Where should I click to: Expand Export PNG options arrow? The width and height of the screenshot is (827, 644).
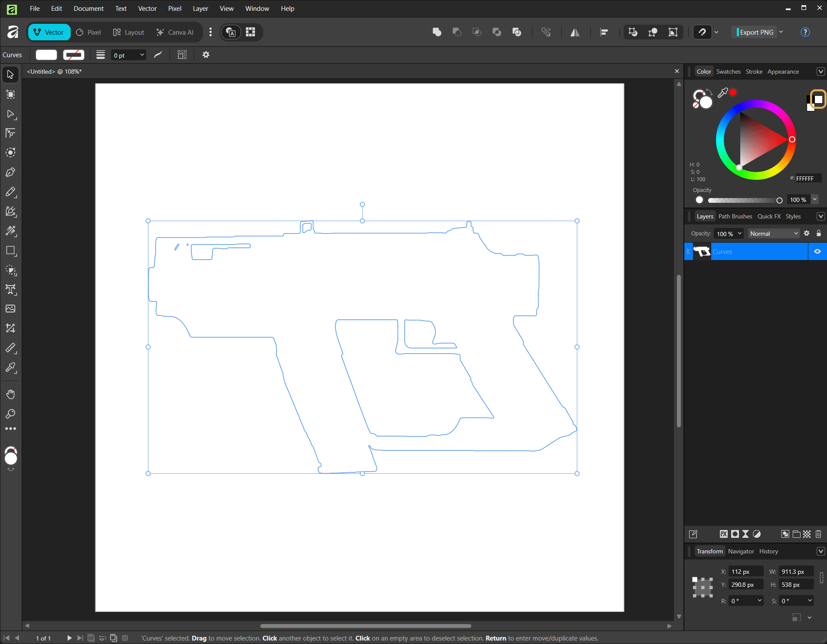tap(781, 32)
